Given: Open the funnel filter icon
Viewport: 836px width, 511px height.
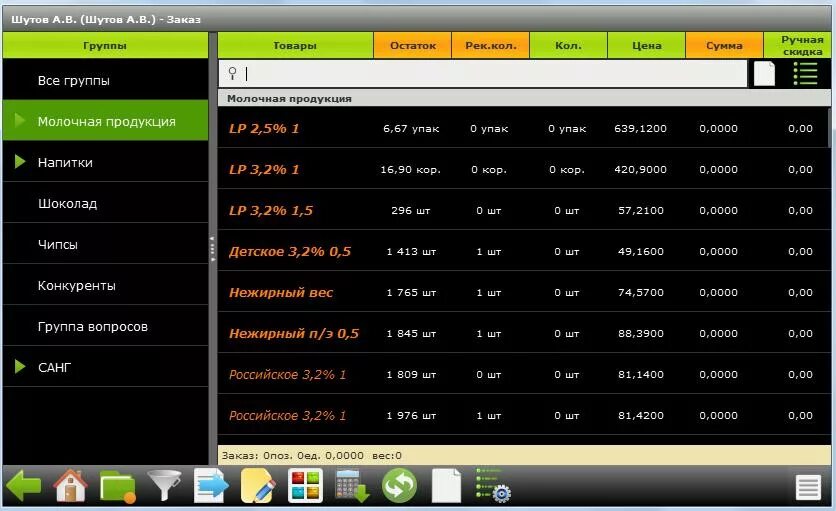Looking at the screenshot, I should tap(164, 485).
